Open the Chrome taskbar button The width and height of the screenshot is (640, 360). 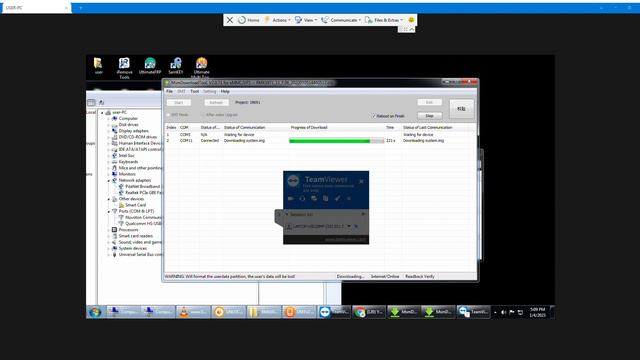click(369, 312)
